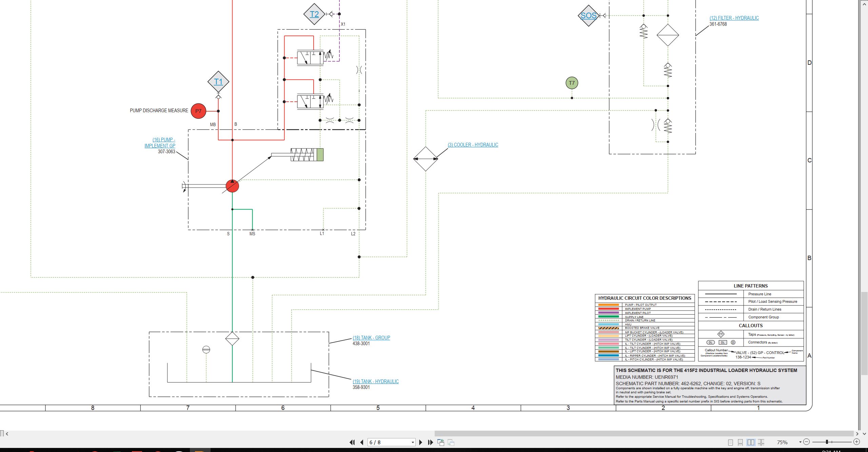
Task: Open the (18) TANK - GROUP link
Action: (x=371, y=338)
